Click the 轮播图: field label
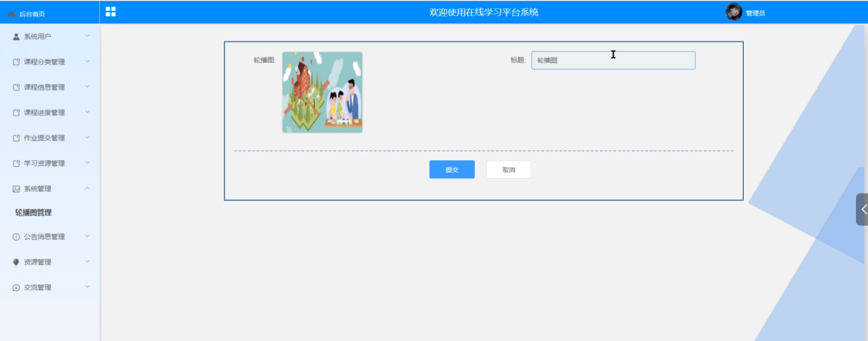The image size is (868, 341). 264,60
